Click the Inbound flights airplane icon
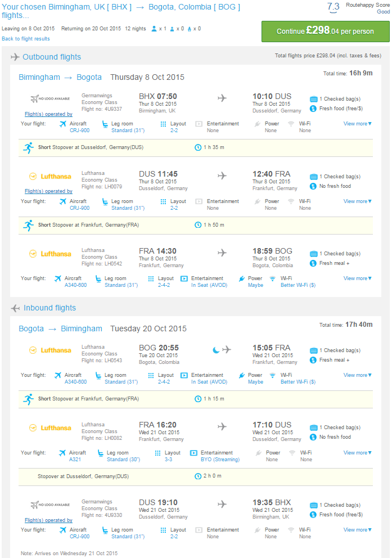Viewport: 392px width, 558px height. 15,308
